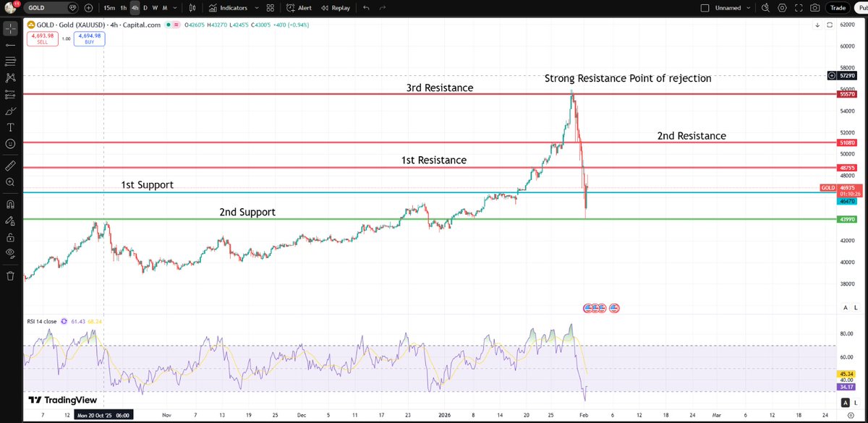Open the candlestick chart type selector
This screenshot has width=868, height=423.
[191, 8]
